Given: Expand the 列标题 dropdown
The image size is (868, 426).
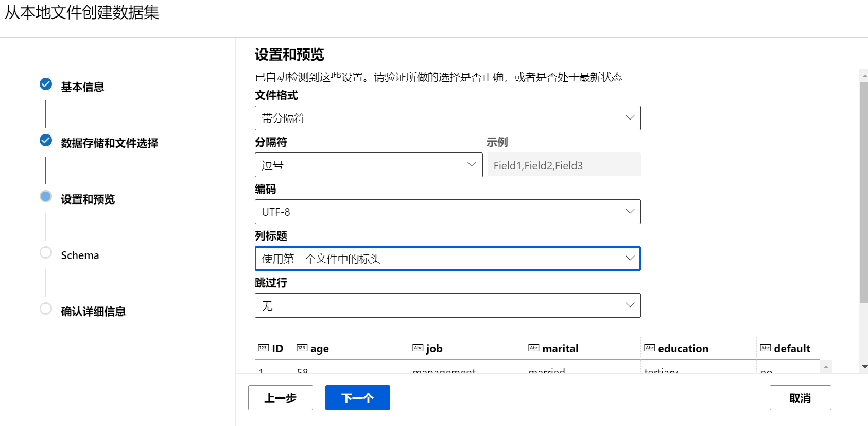Looking at the screenshot, I should (447, 259).
